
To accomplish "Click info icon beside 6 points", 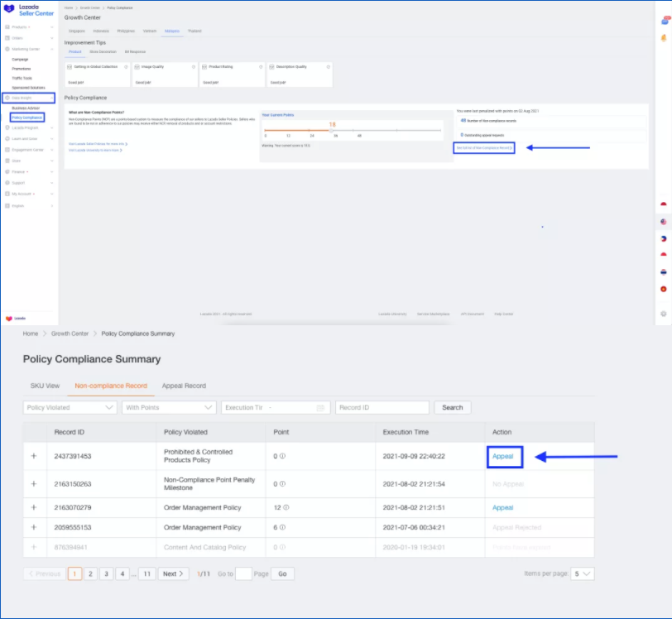I will [282, 527].
